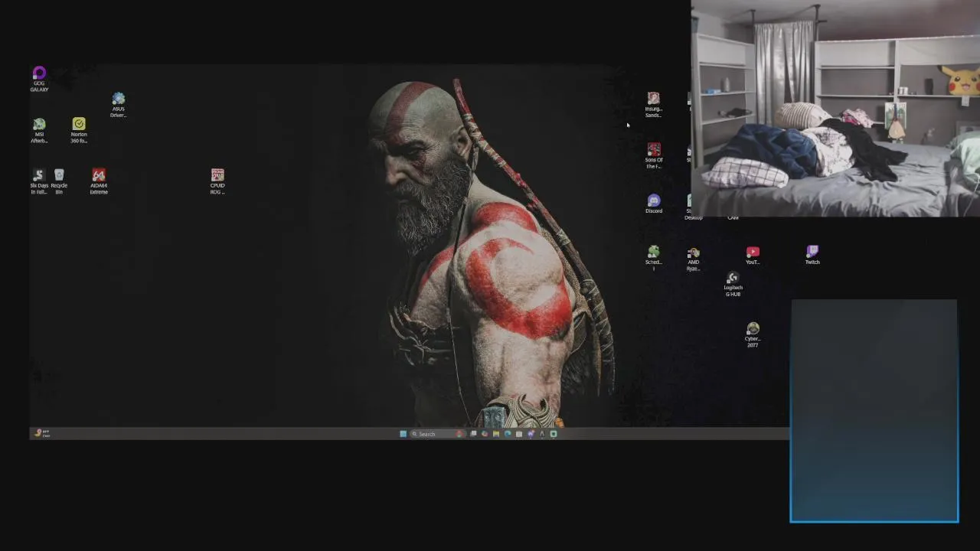The width and height of the screenshot is (980, 551).
Task: Open the Windows Start button on taskbar
Action: pyautogui.click(x=403, y=434)
